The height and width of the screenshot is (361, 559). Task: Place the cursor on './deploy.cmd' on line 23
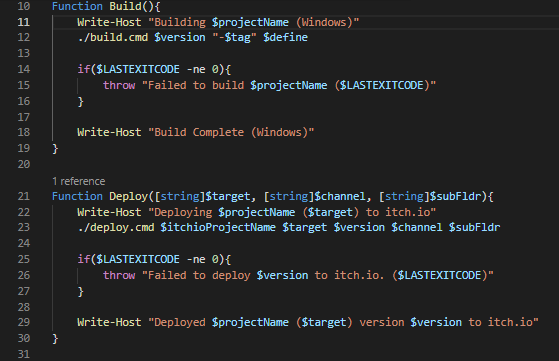tap(116, 227)
